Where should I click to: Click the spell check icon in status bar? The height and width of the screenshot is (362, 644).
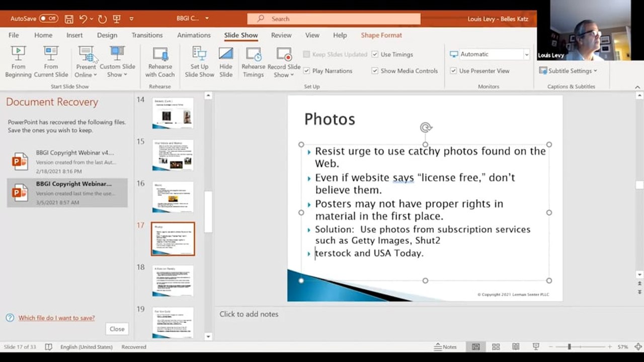coord(48,347)
